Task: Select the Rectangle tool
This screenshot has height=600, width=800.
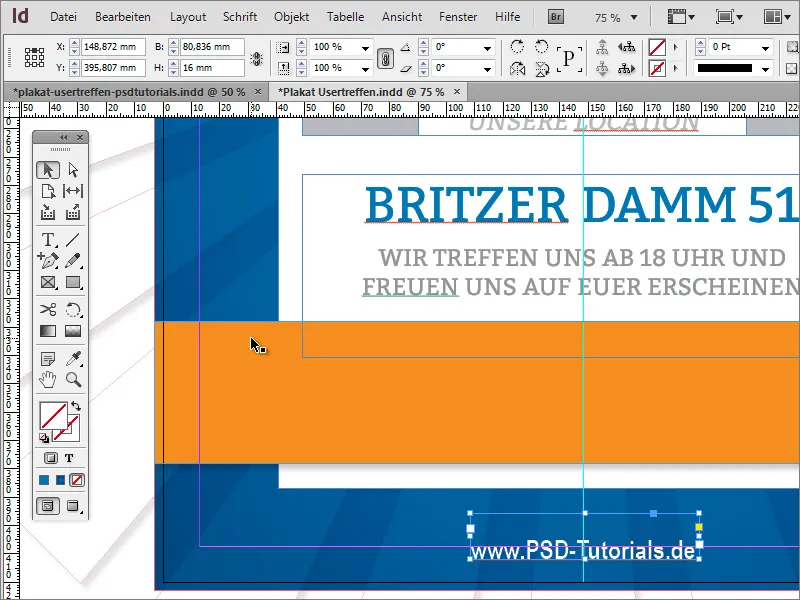Action: (73, 282)
